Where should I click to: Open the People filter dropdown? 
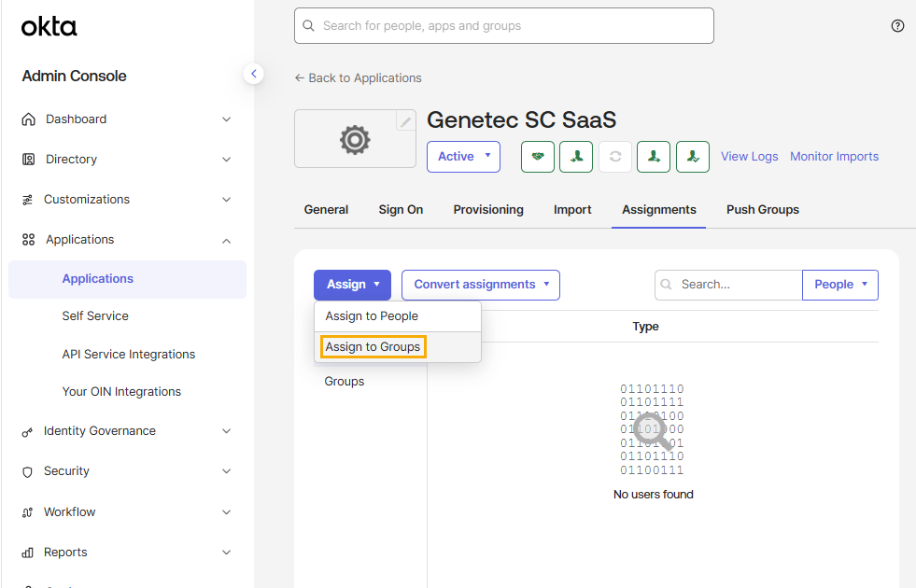[x=840, y=285]
